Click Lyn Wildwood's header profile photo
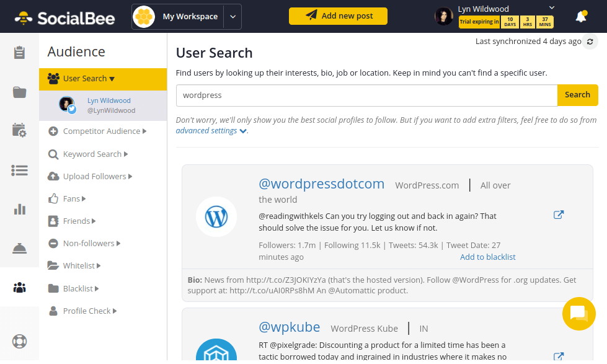Image resolution: width=607 pixels, height=364 pixels. click(444, 16)
